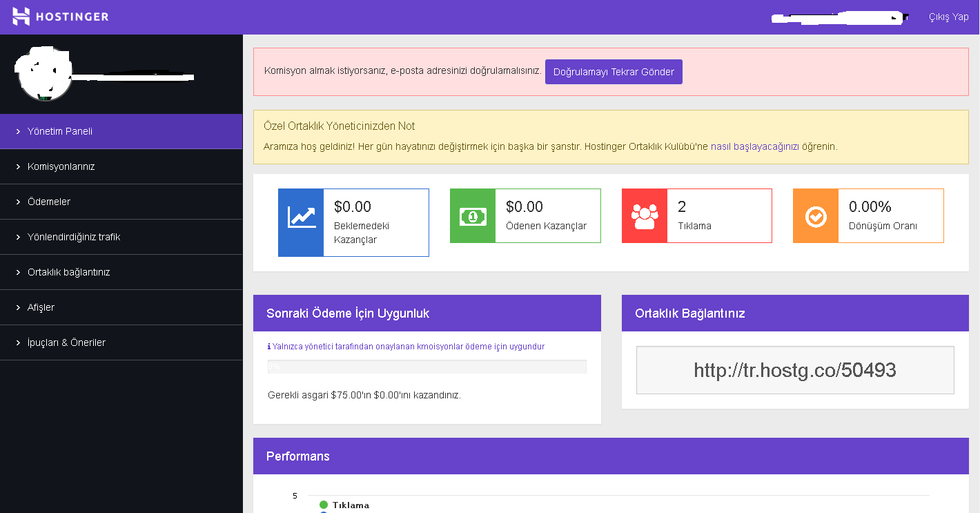
Task: Click the 2 Tıklama count
Action: [x=682, y=206]
